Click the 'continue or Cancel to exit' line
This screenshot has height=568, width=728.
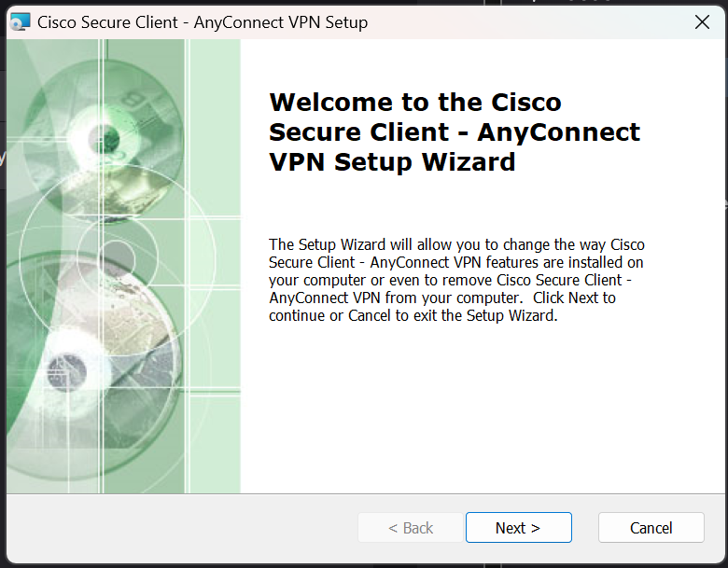tap(413, 315)
